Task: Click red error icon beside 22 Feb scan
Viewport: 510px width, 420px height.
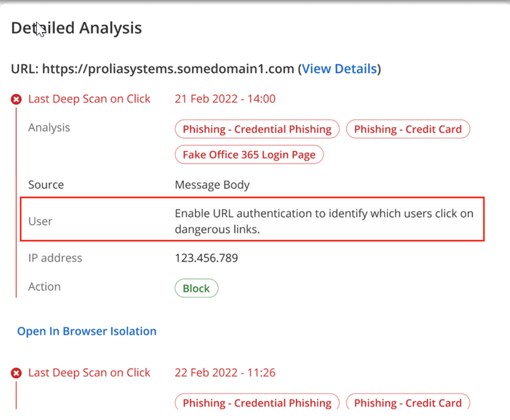Action: point(16,373)
